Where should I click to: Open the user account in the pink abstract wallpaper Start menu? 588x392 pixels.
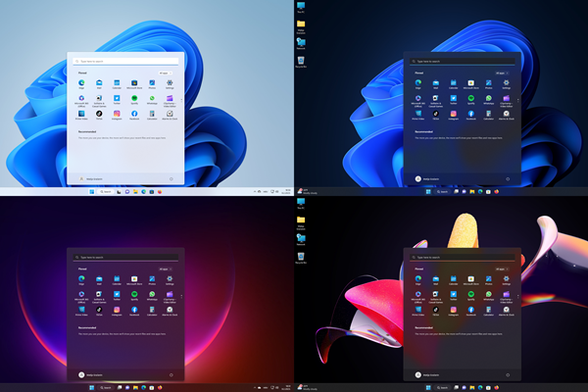tap(427, 374)
